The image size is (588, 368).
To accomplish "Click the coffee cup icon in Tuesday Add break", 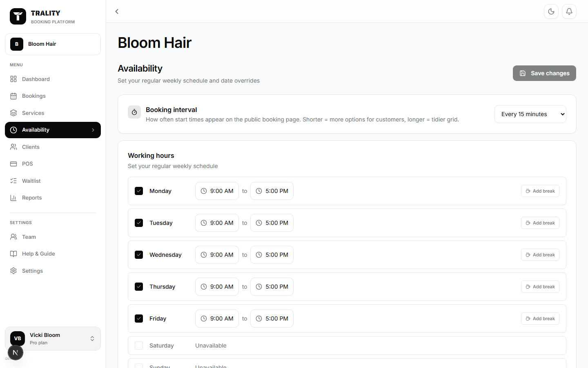I will [x=528, y=223].
